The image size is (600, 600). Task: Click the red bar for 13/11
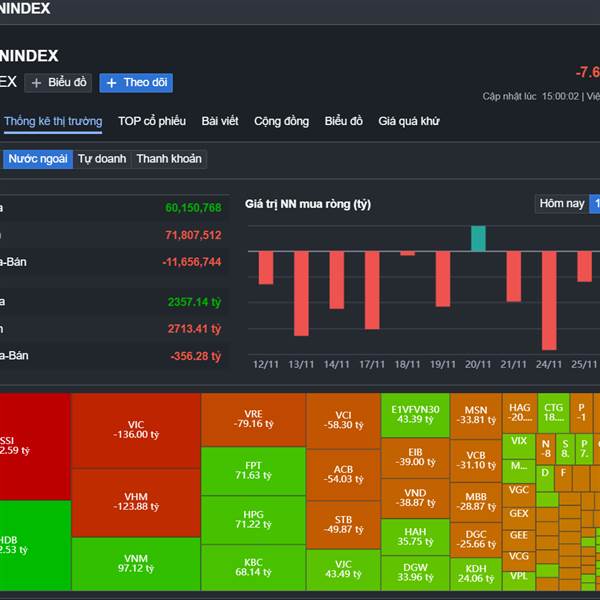[301, 292]
